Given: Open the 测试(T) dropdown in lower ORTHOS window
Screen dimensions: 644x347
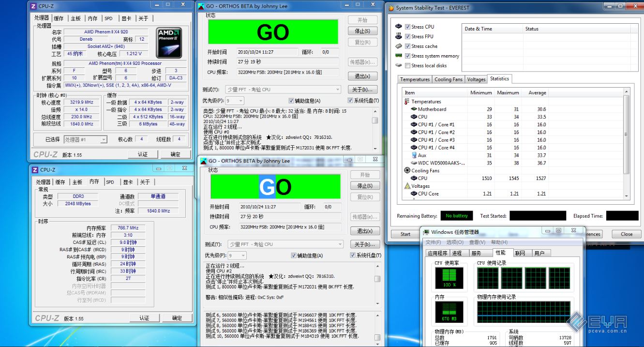Looking at the screenshot, I should pos(286,244).
